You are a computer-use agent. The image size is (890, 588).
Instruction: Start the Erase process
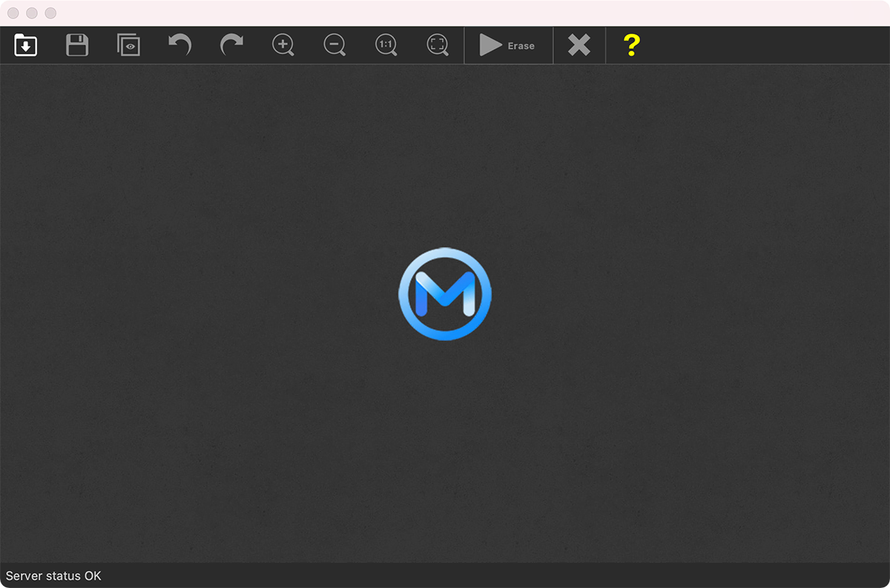click(508, 45)
